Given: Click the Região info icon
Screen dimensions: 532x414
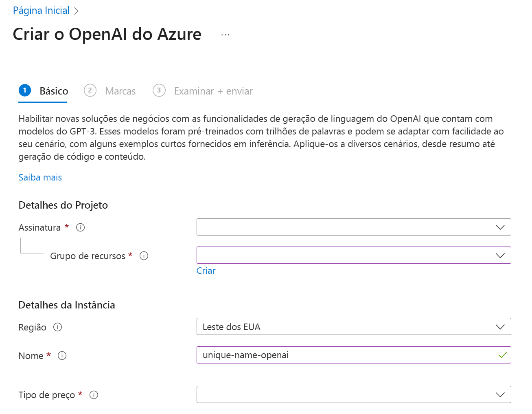Looking at the screenshot, I should [x=58, y=327].
